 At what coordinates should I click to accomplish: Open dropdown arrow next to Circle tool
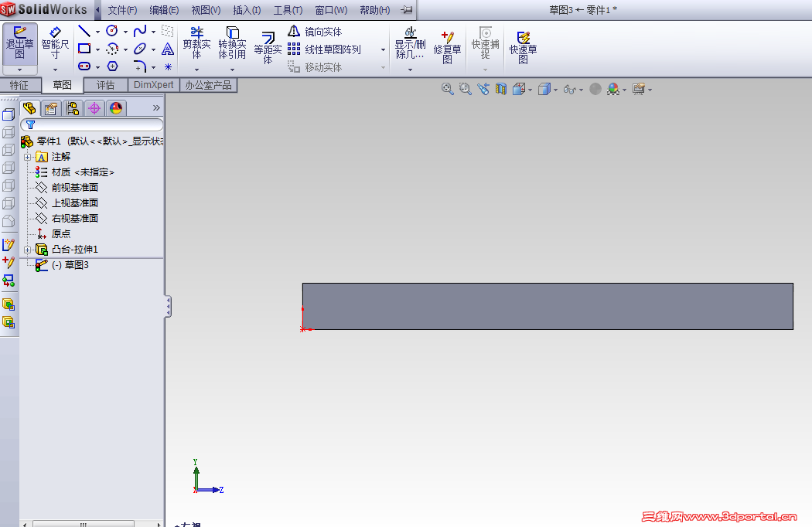(x=125, y=32)
